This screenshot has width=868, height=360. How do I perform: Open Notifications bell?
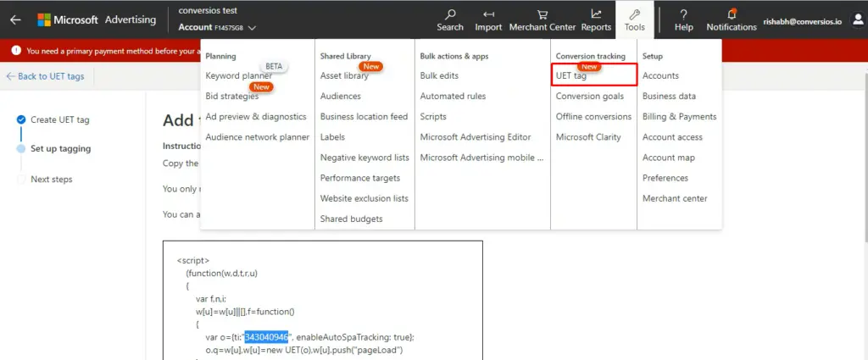pos(732,20)
